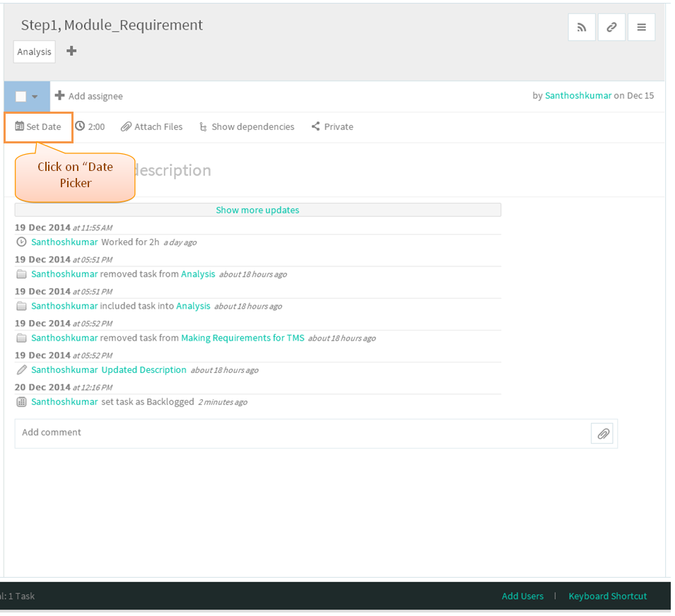Click the '20 Dec 2014' date heading
The width and height of the screenshot is (675, 616).
[x=42, y=387]
